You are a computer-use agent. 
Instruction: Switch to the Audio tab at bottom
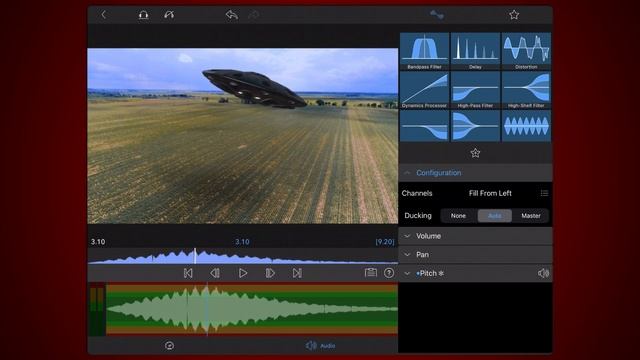(x=321, y=346)
